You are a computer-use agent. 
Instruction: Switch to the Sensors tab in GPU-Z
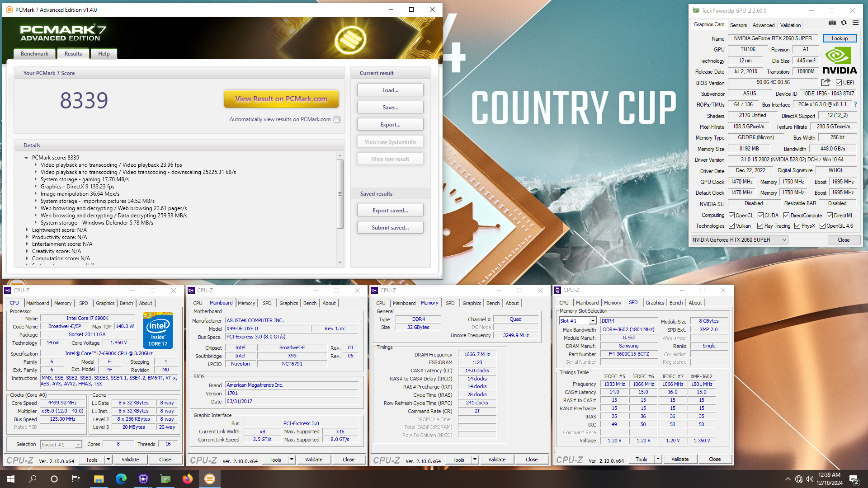(x=738, y=25)
